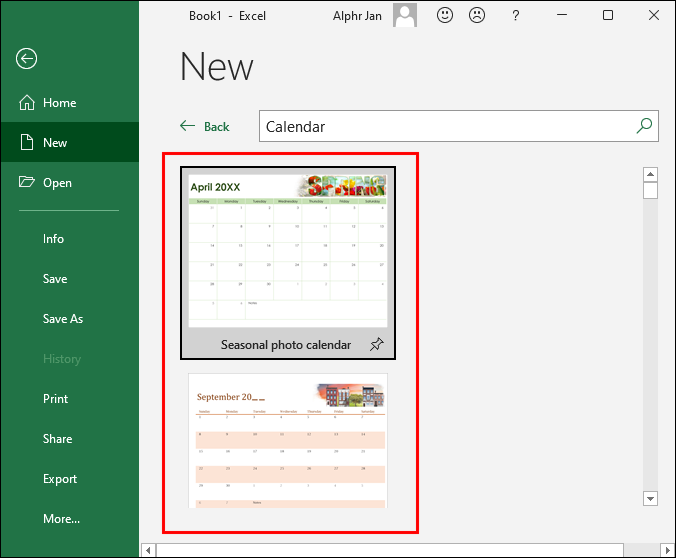Click the vertical scrollbar thumb
The width and height of the screenshot is (676, 558).
pyautogui.click(x=650, y=190)
